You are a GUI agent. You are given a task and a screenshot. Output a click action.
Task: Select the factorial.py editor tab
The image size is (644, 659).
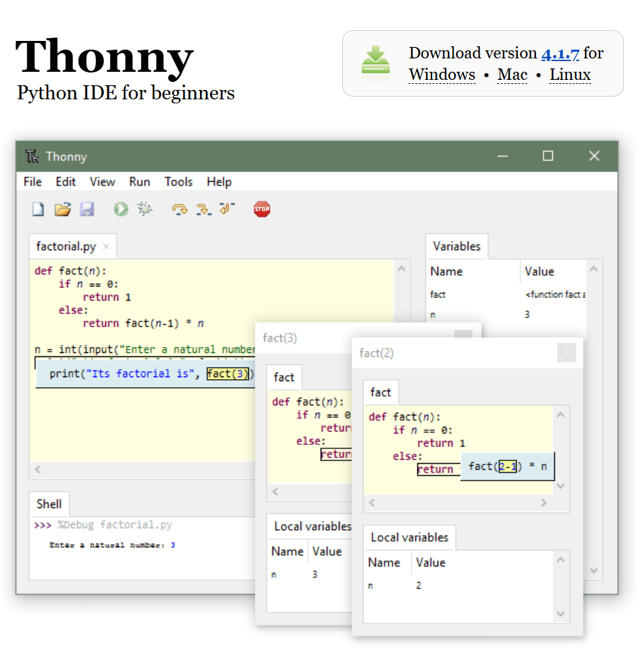tap(66, 246)
